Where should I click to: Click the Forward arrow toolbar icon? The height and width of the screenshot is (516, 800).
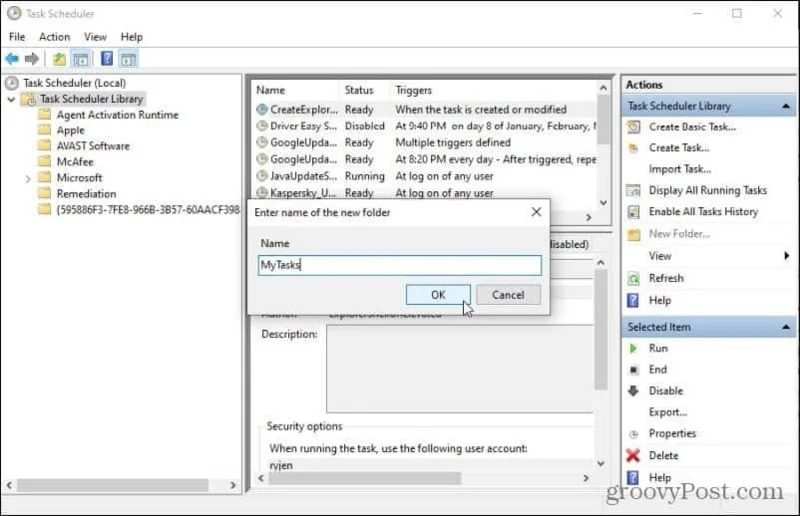pyautogui.click(x=32, y=59)
